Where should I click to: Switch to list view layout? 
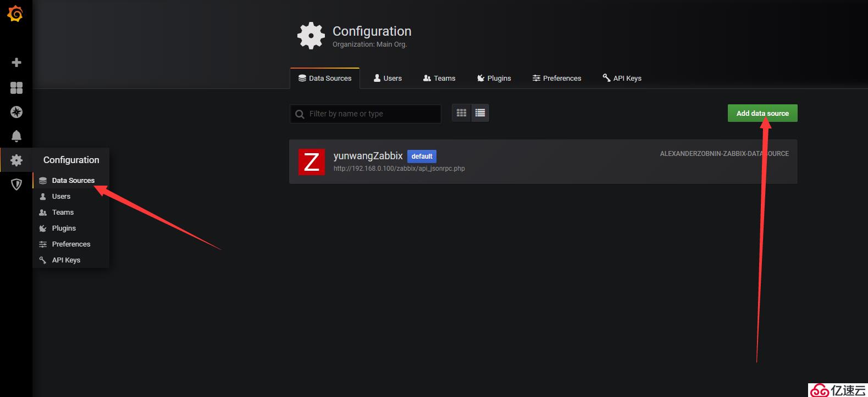480,113
